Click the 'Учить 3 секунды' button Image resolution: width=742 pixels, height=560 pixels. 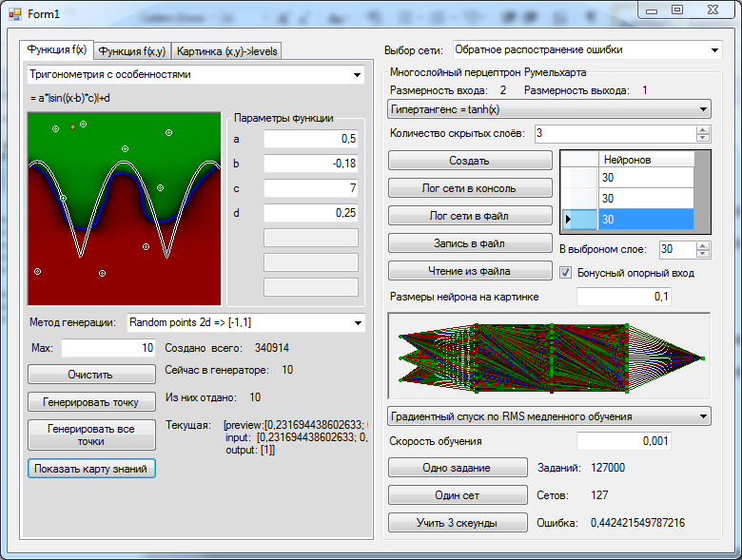pos(457,522)
